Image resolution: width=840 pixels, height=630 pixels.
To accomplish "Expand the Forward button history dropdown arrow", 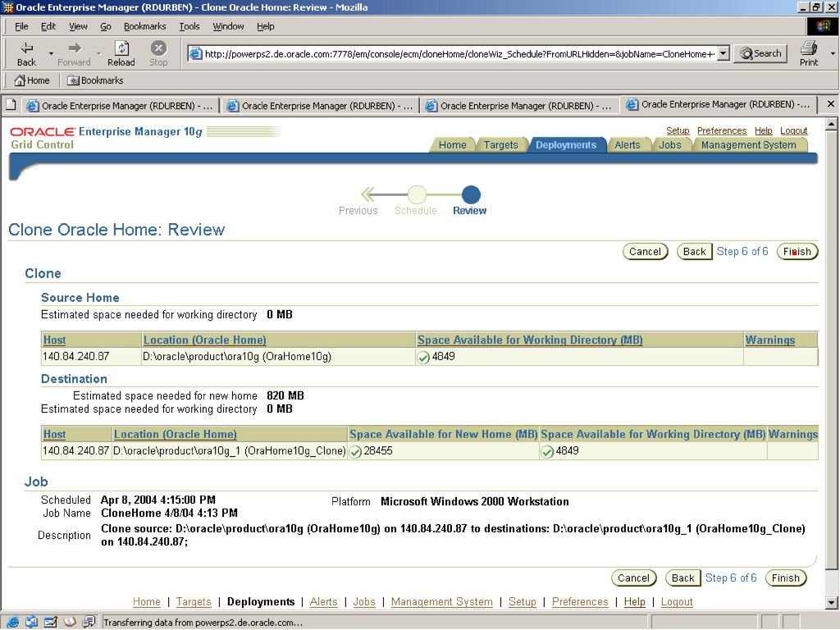I will tap(99, 53).
